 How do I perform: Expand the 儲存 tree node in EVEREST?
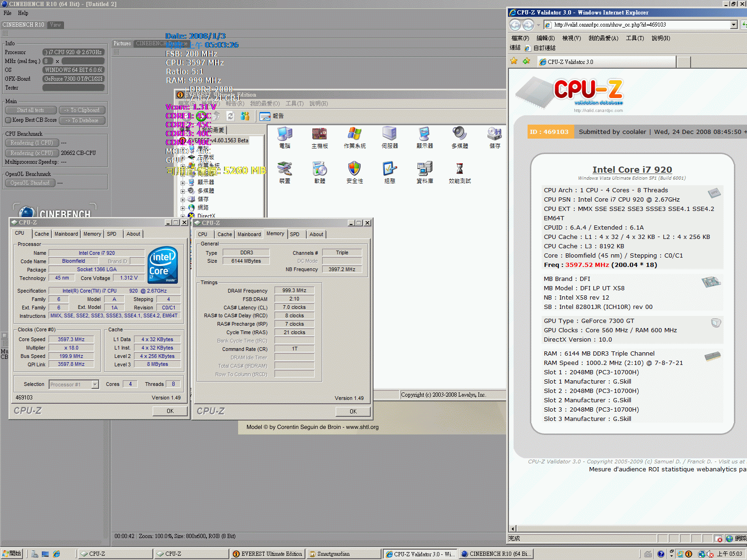183,199
